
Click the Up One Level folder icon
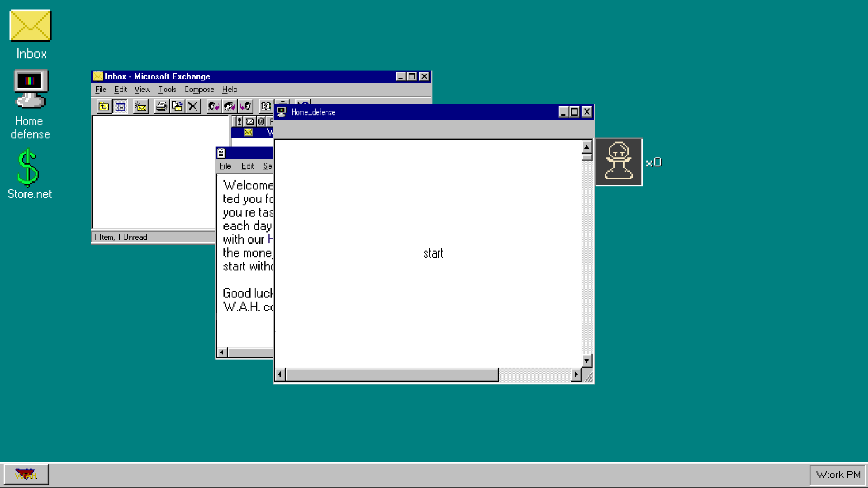[104, 107]
